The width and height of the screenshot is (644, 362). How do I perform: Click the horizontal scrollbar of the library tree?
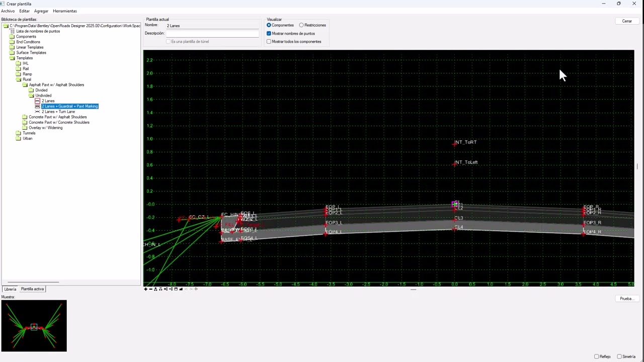click(33, 282)
